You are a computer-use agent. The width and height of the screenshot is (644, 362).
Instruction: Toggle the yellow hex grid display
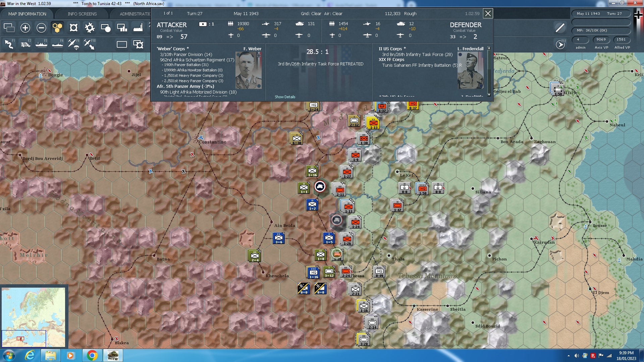(x=57, y=28)
